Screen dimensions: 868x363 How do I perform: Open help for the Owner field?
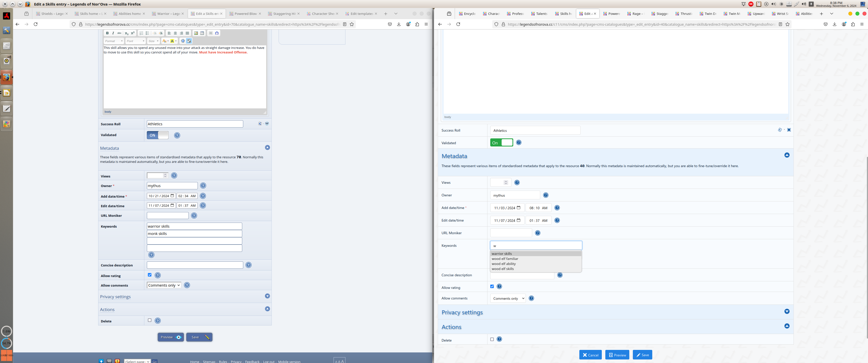click(203, 186)
